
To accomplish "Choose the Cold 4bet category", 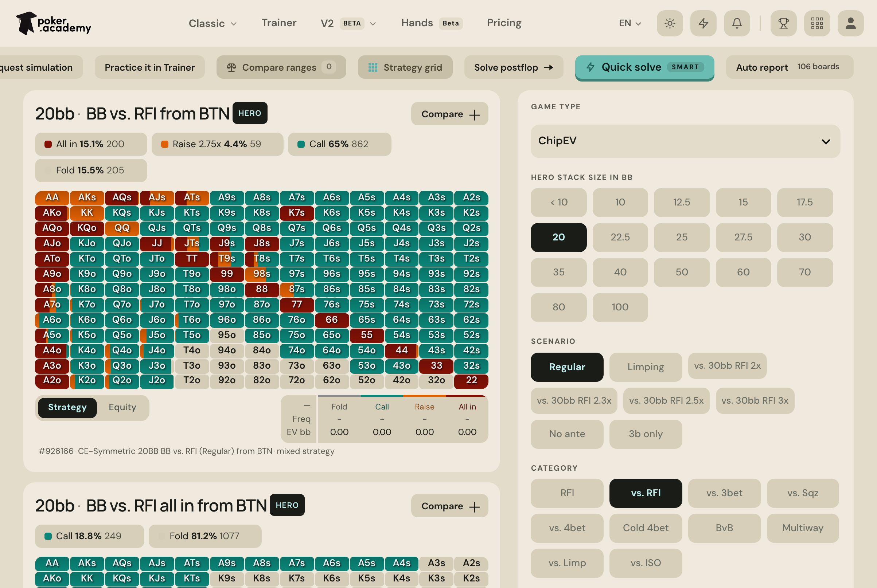I will pos(646,528).
